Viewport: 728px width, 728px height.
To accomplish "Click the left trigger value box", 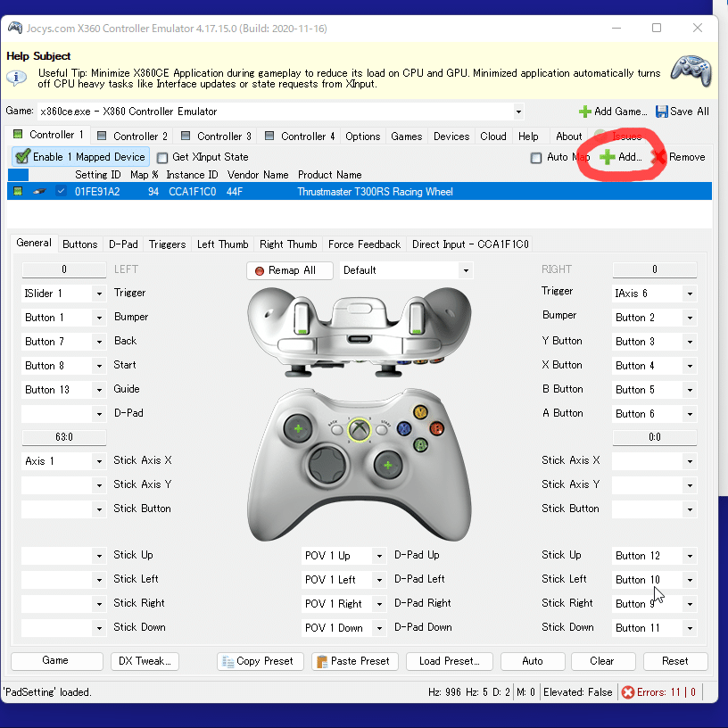I will pyautogui.click(x=64, y=269).
